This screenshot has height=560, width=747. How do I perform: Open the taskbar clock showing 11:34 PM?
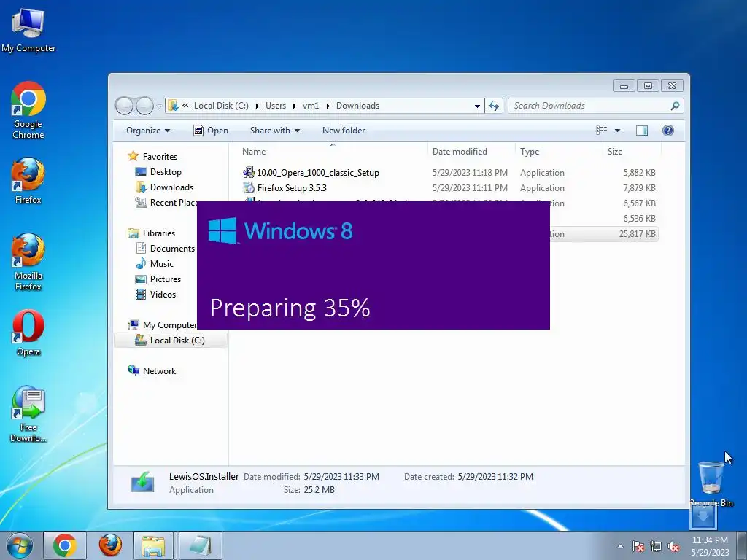[710, 545]
